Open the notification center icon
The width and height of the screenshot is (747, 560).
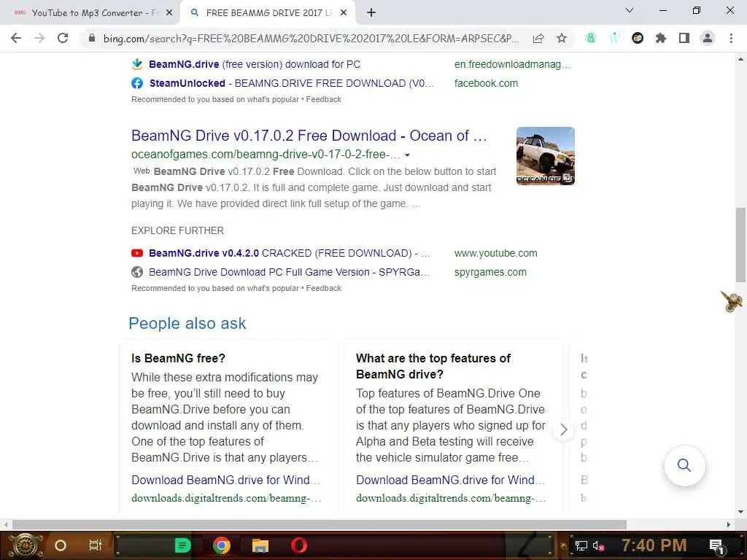coord(717,547)
